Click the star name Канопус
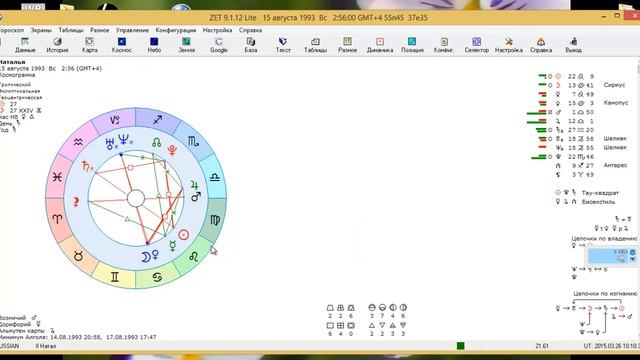 (x=616, y=103)
